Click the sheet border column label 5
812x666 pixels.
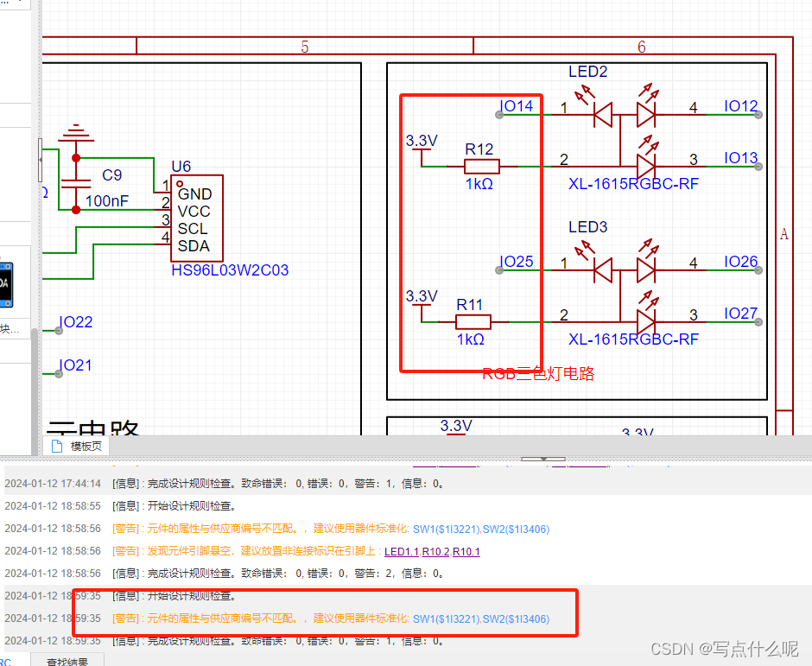coord(305,48)
